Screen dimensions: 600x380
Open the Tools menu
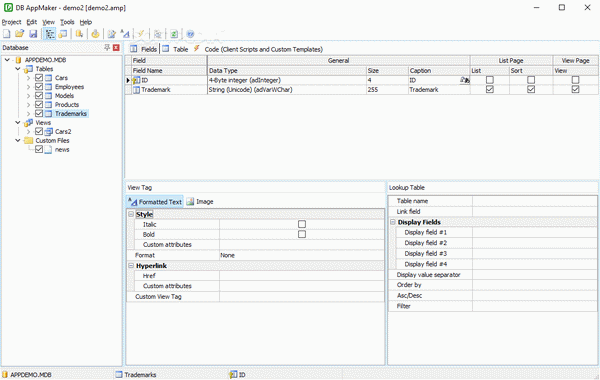pyautogui.click(x=67, y=22)
